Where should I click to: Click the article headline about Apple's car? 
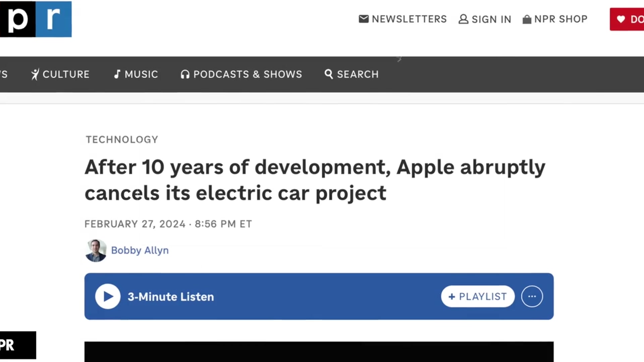pos(315,180)
